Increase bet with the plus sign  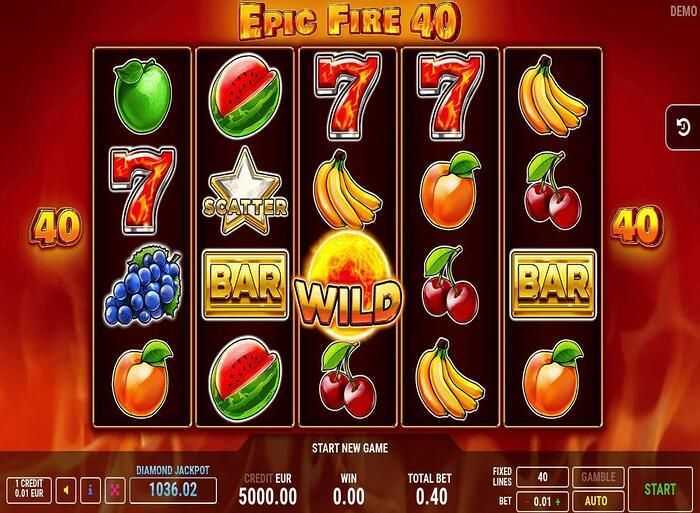tap(557, 501)
